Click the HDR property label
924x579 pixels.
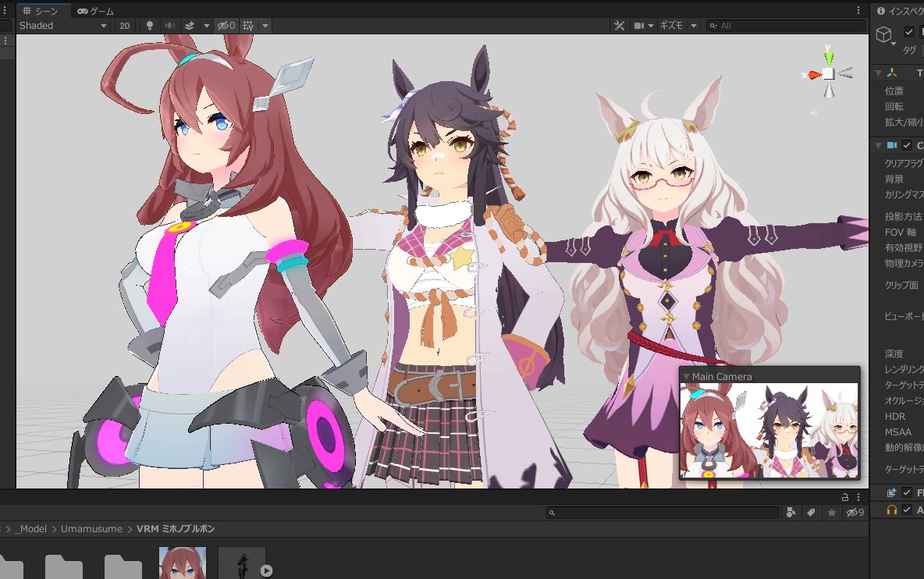[894, 416]
